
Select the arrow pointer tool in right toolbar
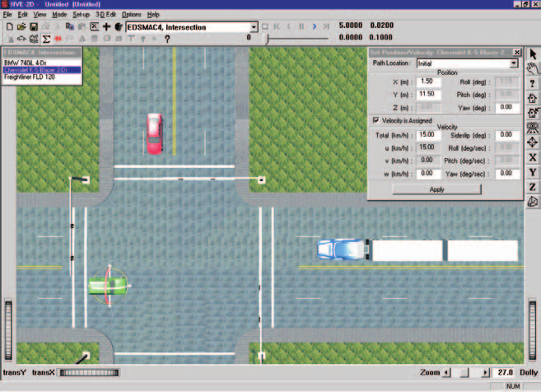pos(533,54)
